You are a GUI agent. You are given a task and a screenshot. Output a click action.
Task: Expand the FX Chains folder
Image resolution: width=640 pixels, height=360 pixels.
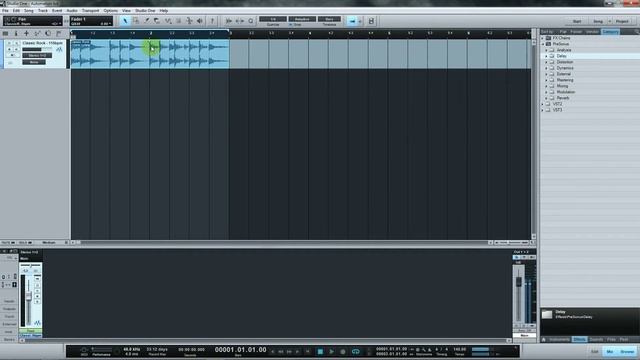(543, 38)
